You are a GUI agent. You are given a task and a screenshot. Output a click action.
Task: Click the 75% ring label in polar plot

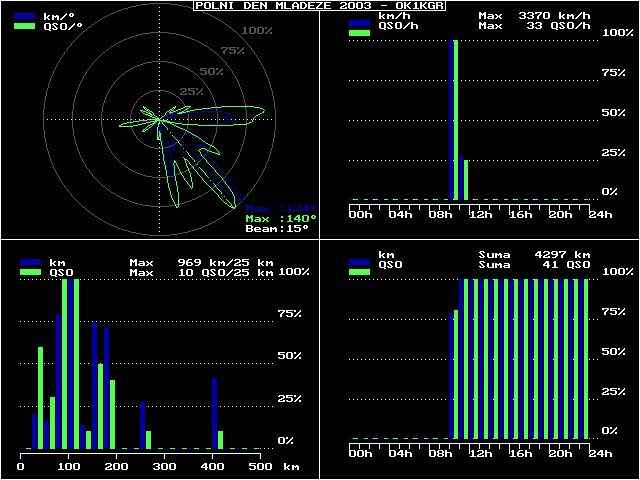pos(232,51)
